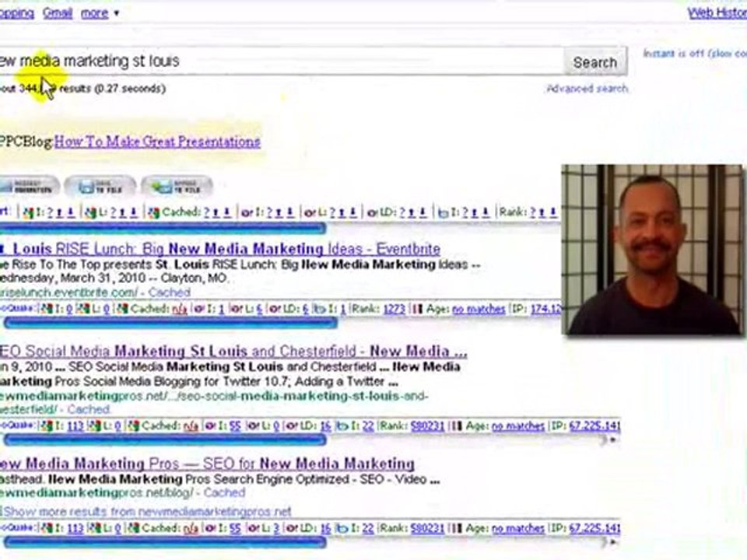
Task: Sort ascending by Yahoo L up arrow
Action: click(342, 212)
